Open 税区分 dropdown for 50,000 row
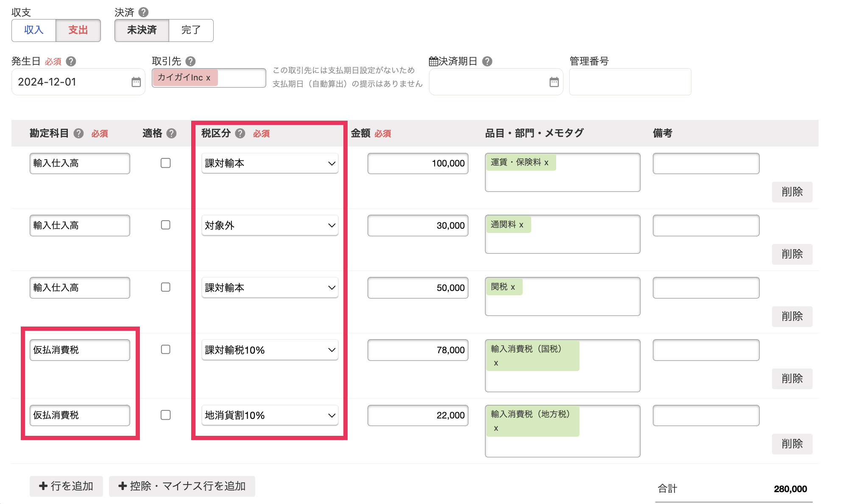The height and width of the screenshot is (504, 847). point(270,288)
